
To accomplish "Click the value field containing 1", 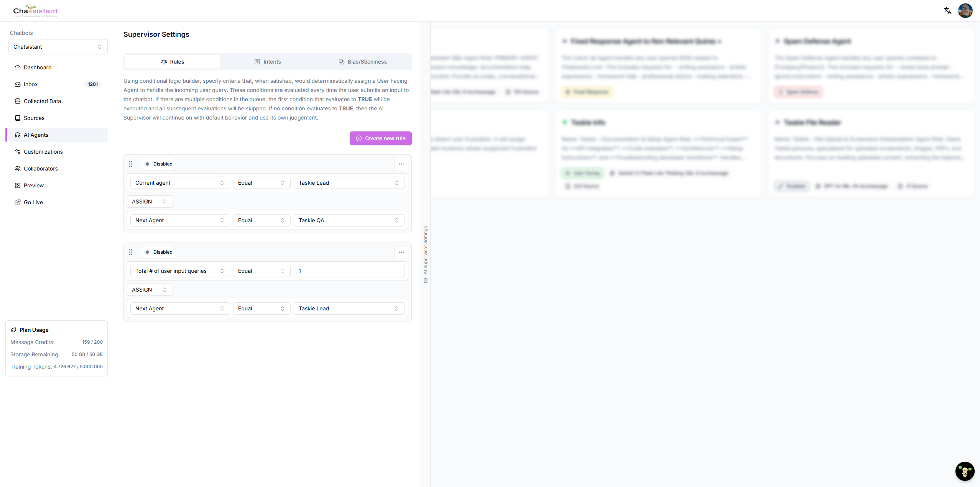I will tap(349, 271).
